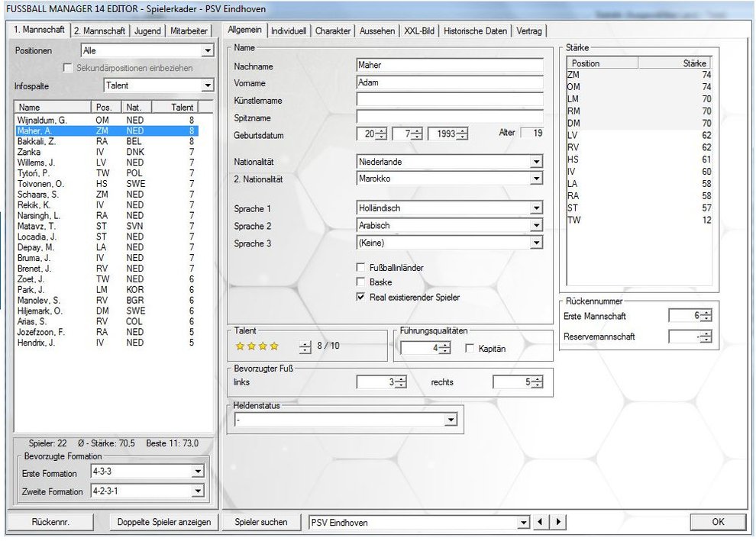Select the TW row in strength table
756x541 pixels.
point(639,221)
